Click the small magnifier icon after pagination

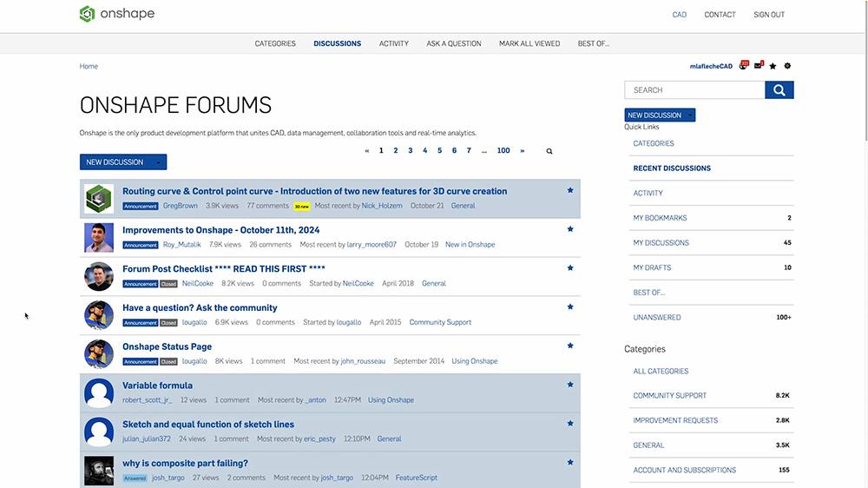549,151
